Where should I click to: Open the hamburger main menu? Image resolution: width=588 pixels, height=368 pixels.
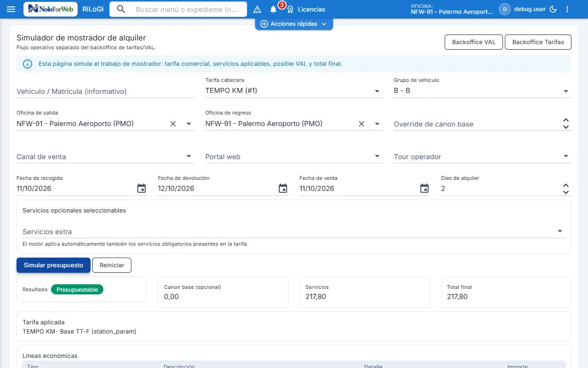11,9
